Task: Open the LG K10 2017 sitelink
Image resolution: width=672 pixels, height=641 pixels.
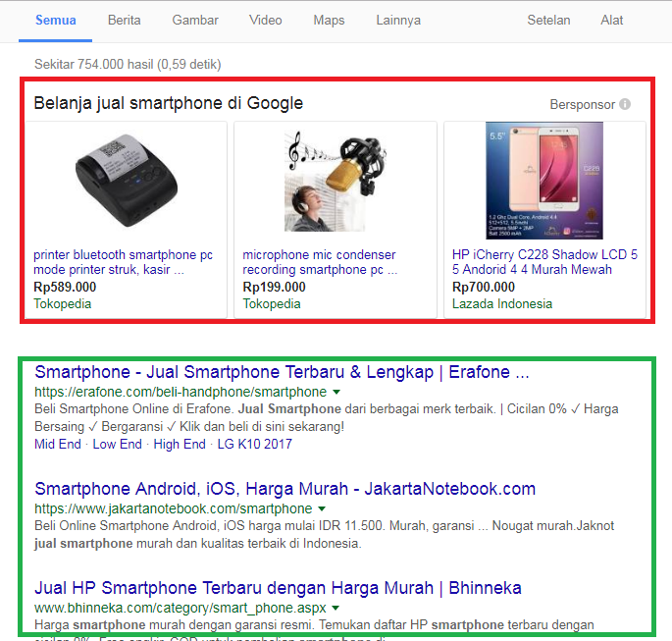Action: click(x=254, y=444)
